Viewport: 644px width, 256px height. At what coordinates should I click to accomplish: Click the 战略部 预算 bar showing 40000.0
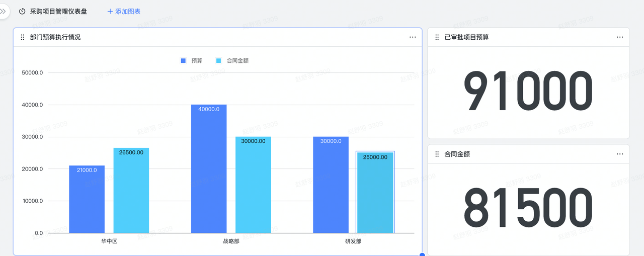(209, 169)
